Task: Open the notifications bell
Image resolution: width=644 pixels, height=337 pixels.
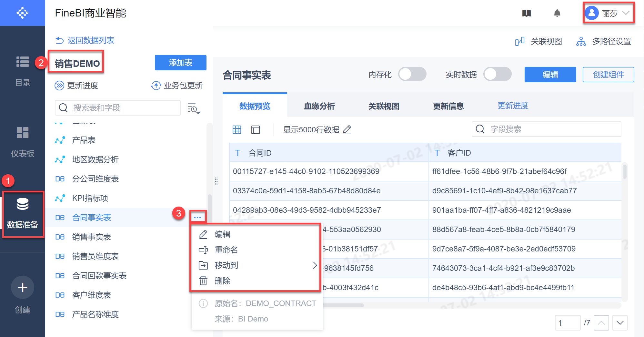Action: click(557, 13)
